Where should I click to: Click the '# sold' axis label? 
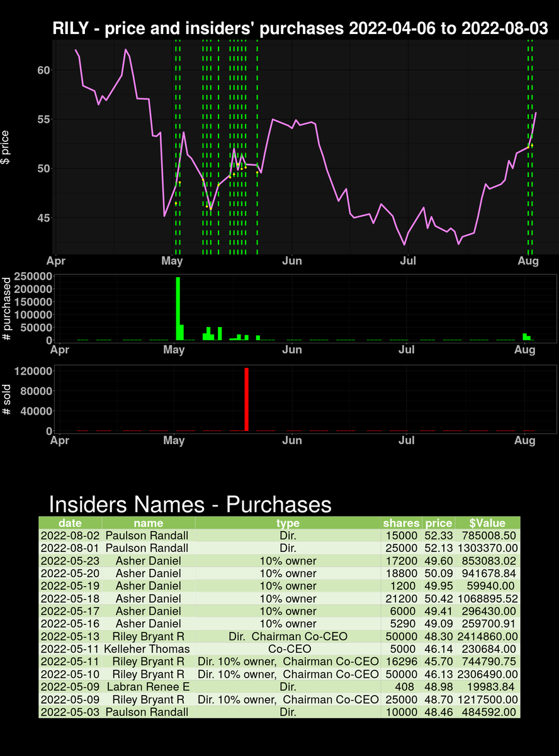7,399
